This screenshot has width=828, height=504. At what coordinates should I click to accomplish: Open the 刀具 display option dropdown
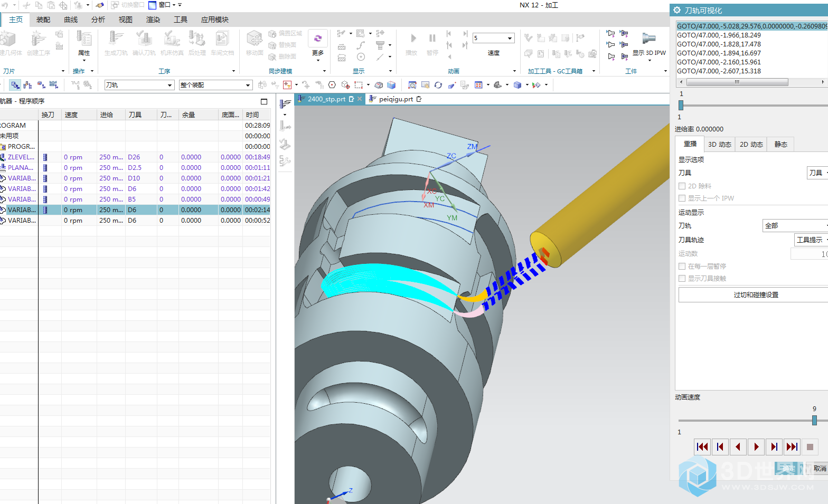817,173
